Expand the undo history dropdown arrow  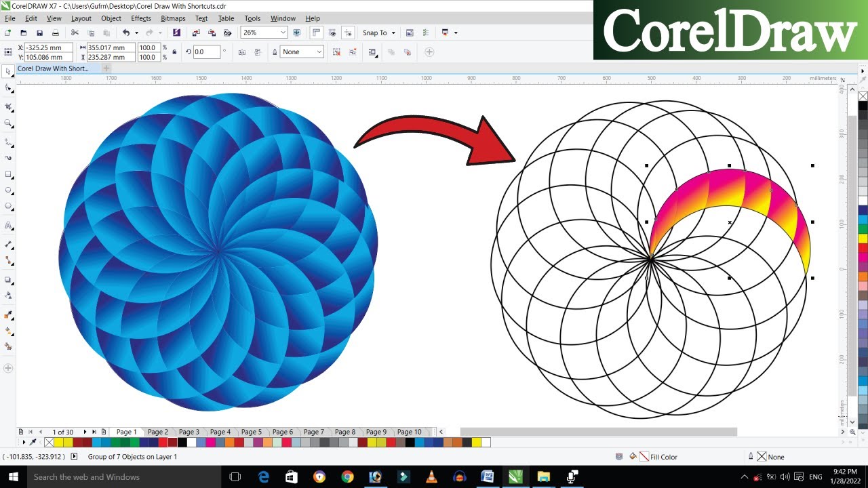[136, 33]
